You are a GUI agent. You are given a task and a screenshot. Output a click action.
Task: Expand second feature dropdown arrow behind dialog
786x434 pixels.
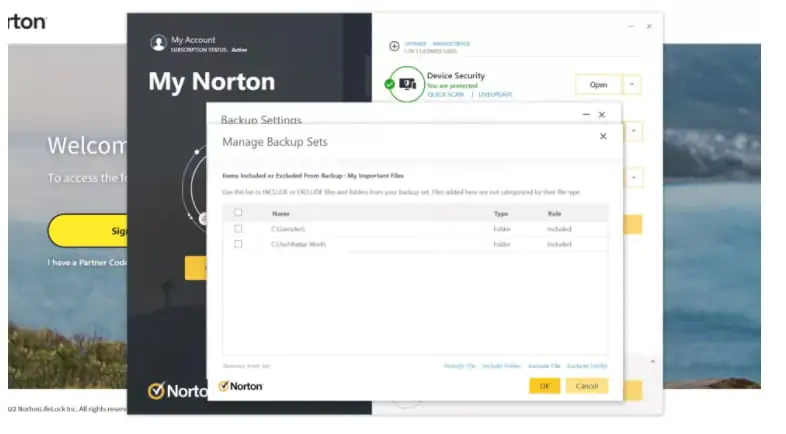634,131
